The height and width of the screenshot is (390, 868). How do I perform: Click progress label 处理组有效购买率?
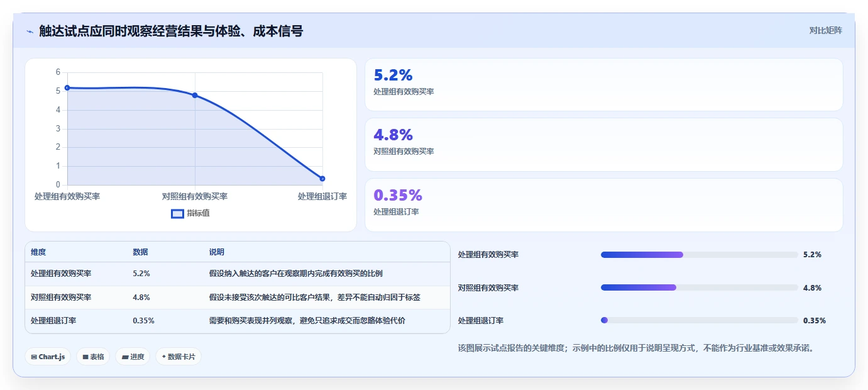click(488, 255)
